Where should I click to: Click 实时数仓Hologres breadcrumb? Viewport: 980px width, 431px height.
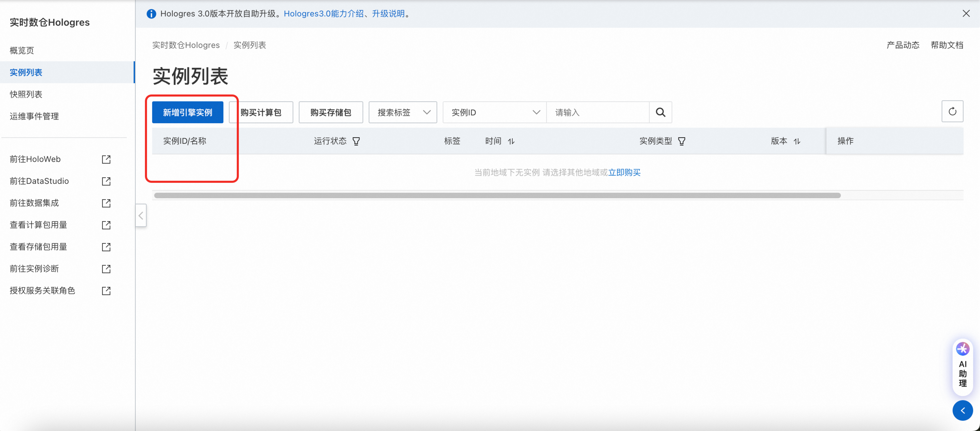[186, 45]
